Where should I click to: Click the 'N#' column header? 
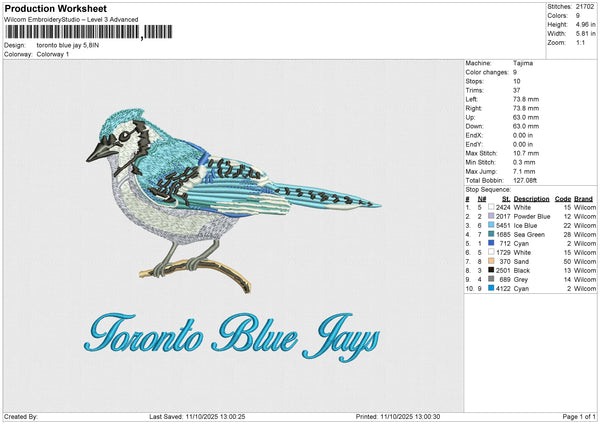point(482,199)
